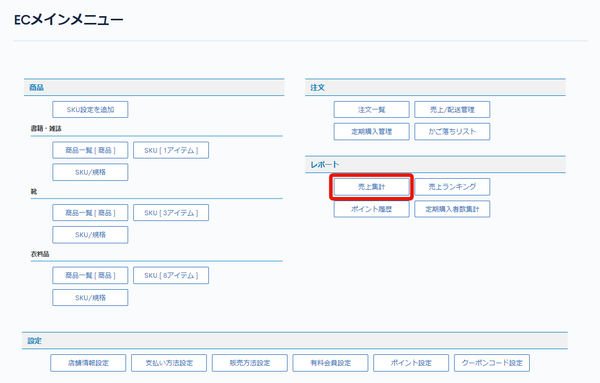Open SKU[1アイテム] button
The height and width of the screenshot is (383, 600).
tap(171, 150)
